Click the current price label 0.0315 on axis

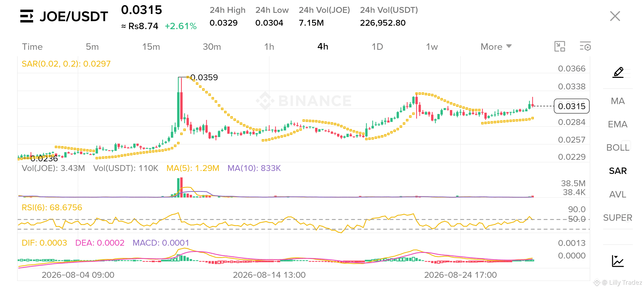click(x=572, y=106)
